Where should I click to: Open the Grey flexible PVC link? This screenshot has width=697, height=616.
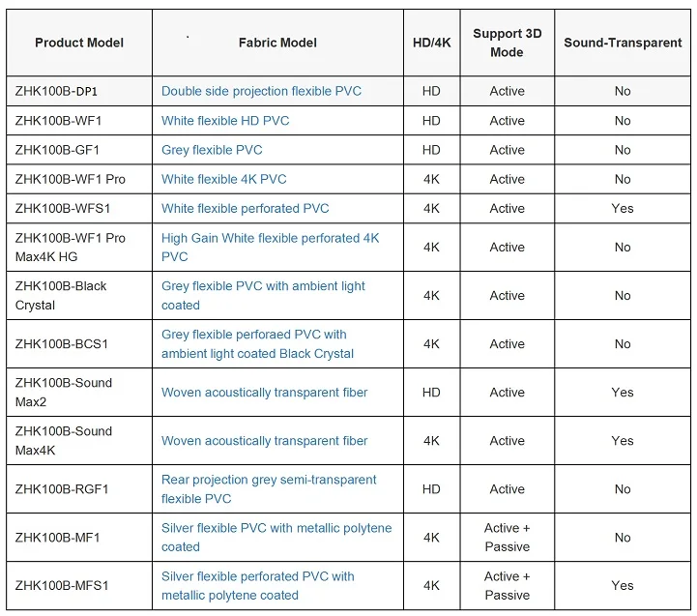(212, 150)
